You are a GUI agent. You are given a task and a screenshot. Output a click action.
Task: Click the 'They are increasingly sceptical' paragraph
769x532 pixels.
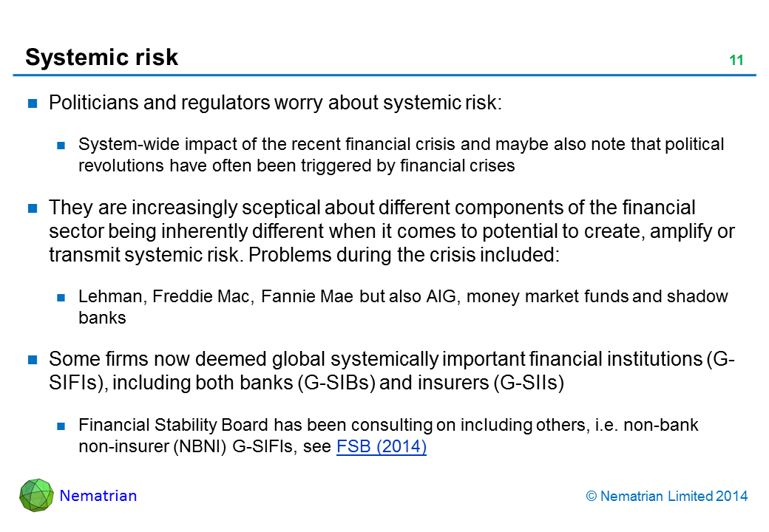pyautogui.click(x=391, y=231)
